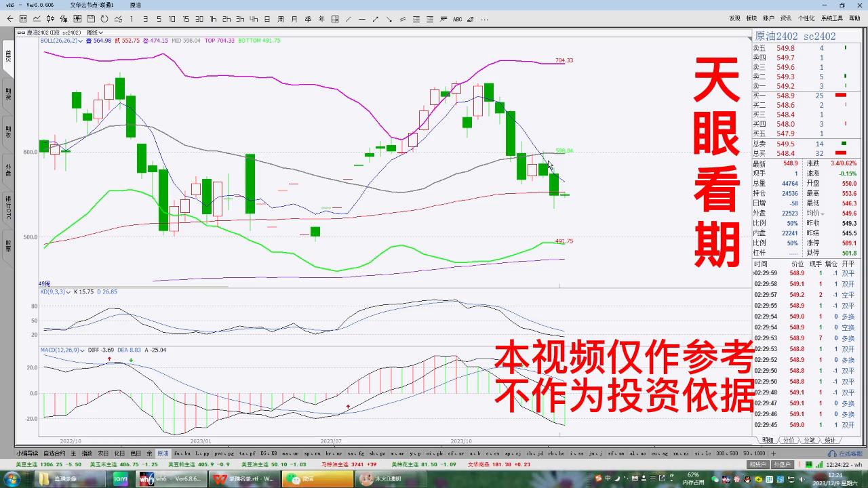This screenshot has width=868, height=488.
Task: Open the 帮助 menu
Action: (x=854, y=19)
